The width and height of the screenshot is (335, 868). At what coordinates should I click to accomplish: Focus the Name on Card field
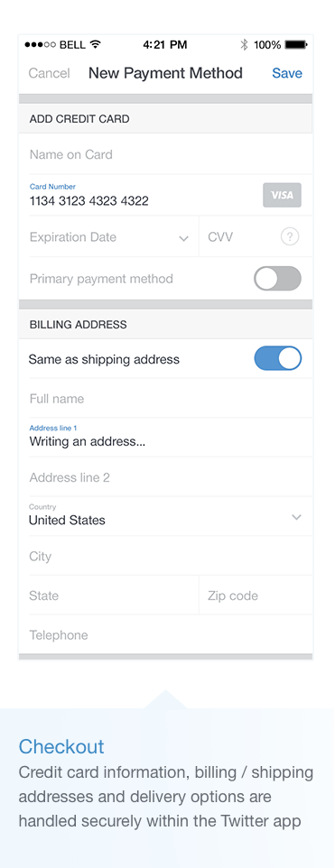[x=165, y=154]
